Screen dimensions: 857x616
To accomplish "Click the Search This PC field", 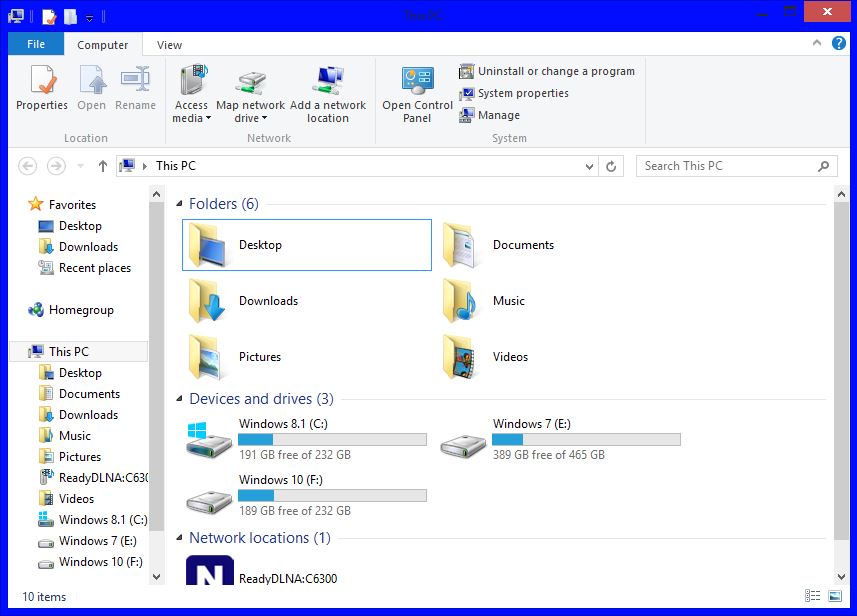I will (728, 166).
